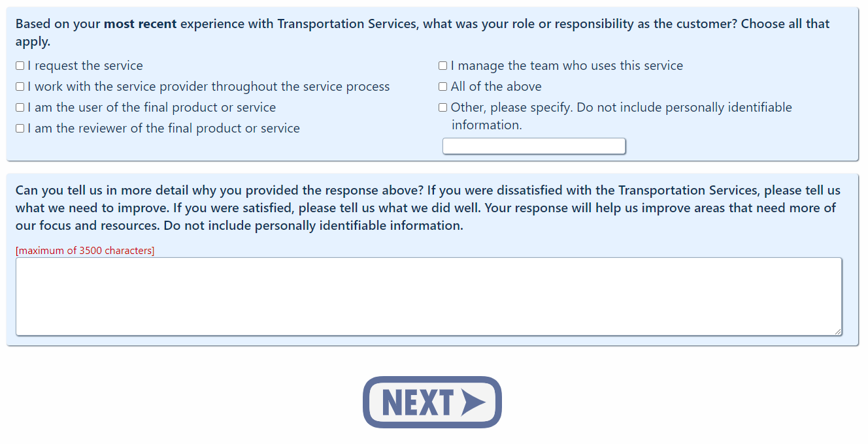Click the "I manage the team who uses this service" label
The width and height of the screenshot is (868, 444).
click(x=567, y=66)
